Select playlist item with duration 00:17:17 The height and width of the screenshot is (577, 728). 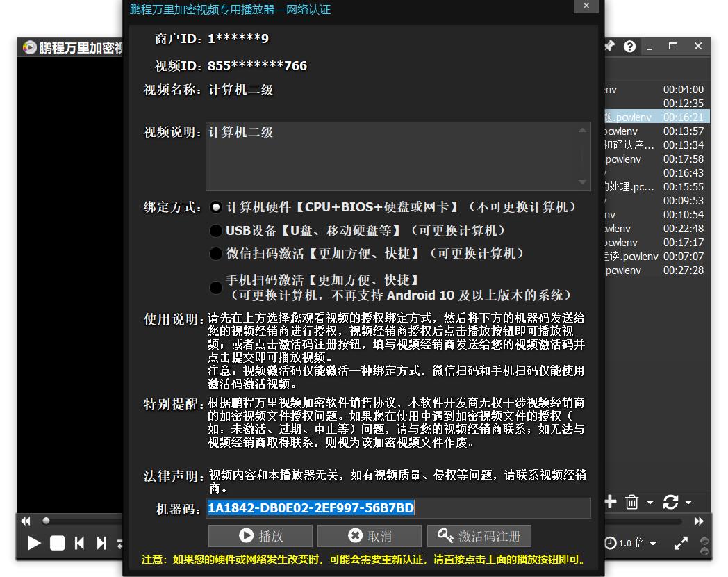(x=656, y=243)
